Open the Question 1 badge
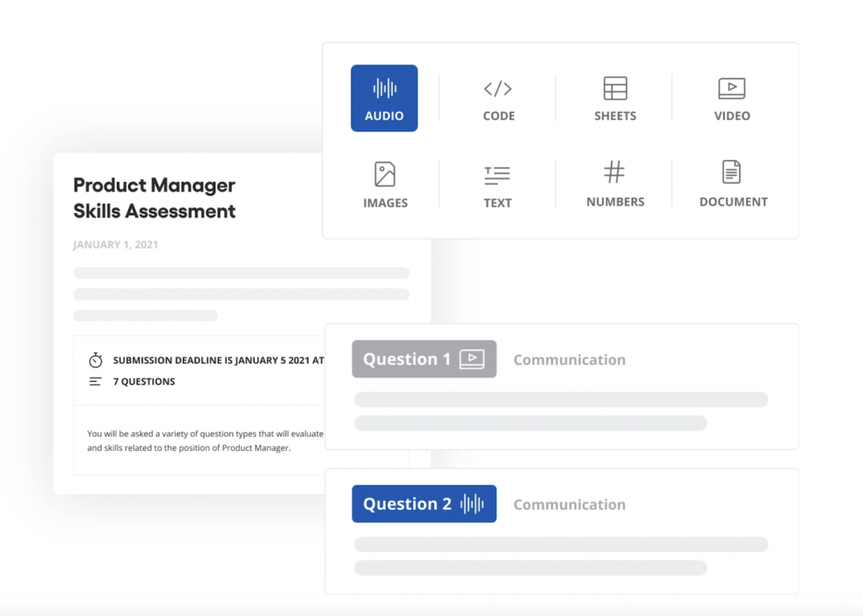The width and height of the screenshot is (863, 616). tap(424, 359)
